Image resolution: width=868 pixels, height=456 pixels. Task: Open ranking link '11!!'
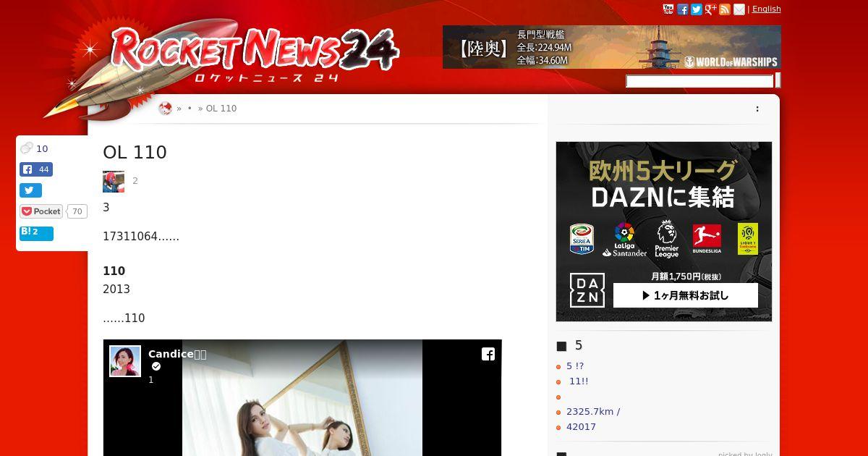pos(579,381)
